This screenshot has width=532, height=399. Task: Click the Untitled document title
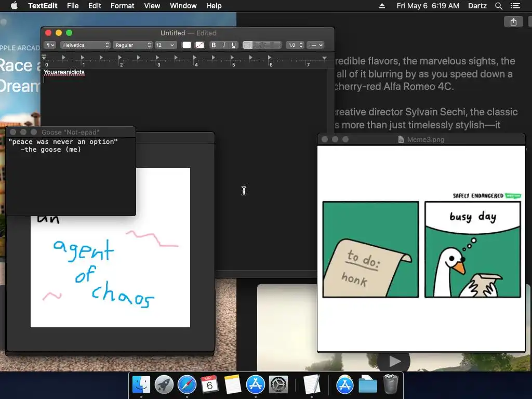[x=172, y=33]
